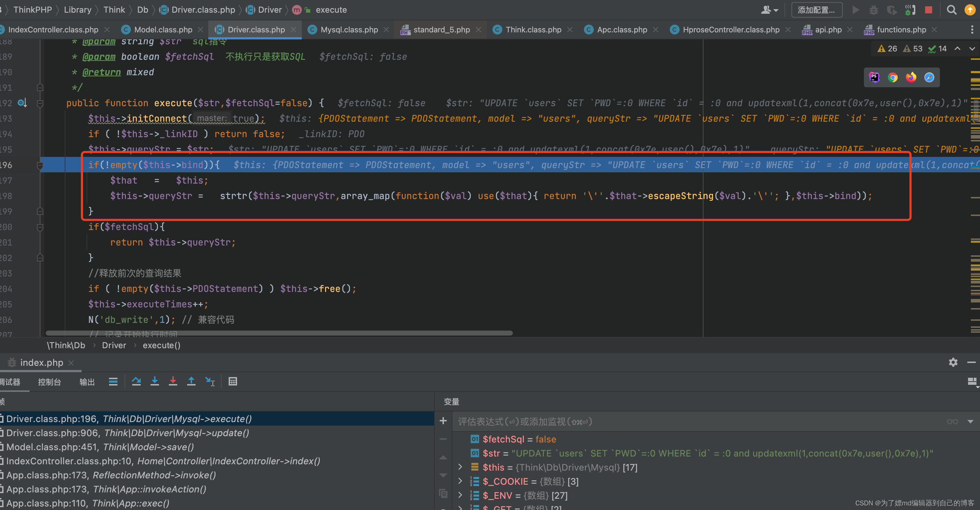980x510 pixels.
Task: Toggle fold marker at line 196
Action: coord(40,165)
